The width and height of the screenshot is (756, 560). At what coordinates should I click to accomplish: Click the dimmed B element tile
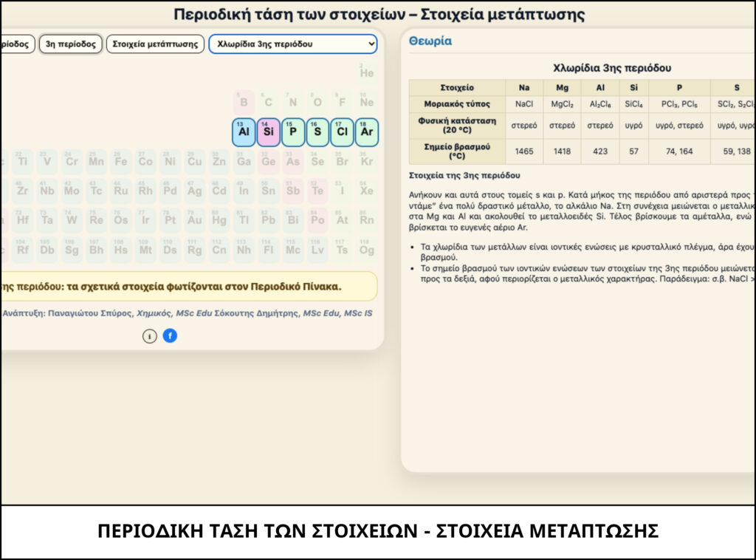click(244, 102)
